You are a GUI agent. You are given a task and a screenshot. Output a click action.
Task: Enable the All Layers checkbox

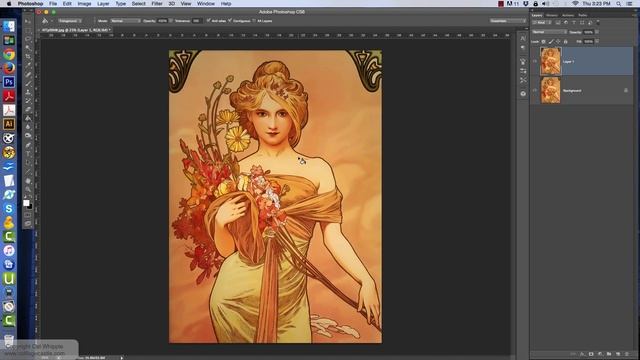click(x=254, y=20)
